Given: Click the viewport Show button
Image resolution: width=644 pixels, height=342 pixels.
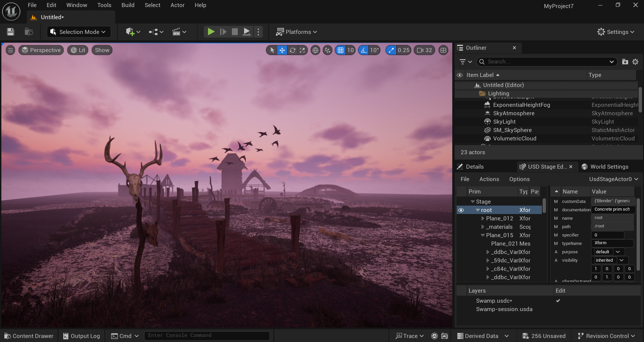Looking at the screenshot, I should [x=102, y=50].
